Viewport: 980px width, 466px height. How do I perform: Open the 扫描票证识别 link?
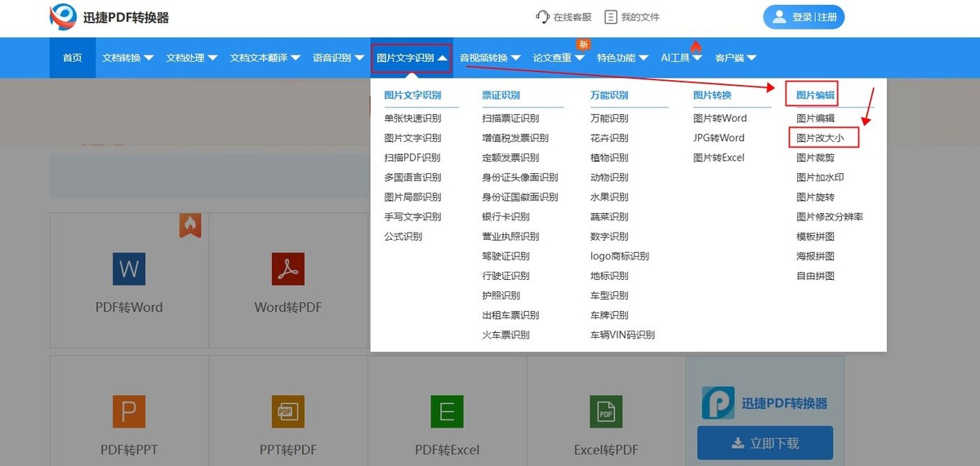510,118
